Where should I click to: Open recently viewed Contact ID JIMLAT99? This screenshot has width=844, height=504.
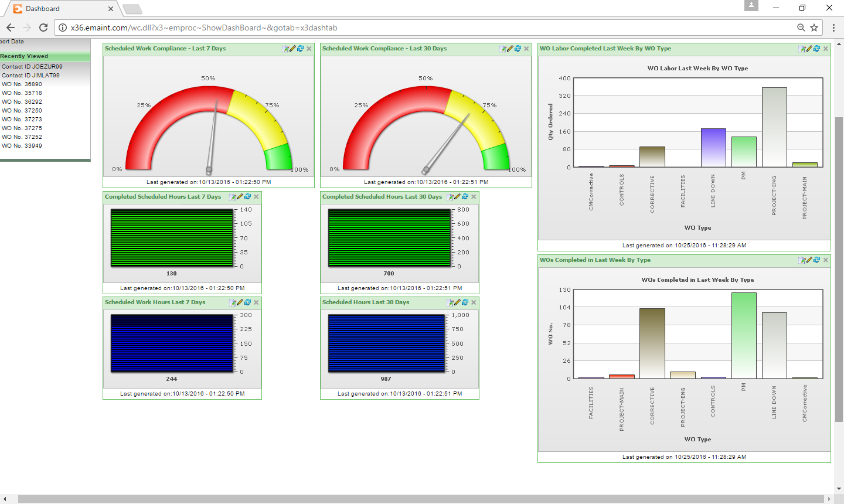point(30,76)
